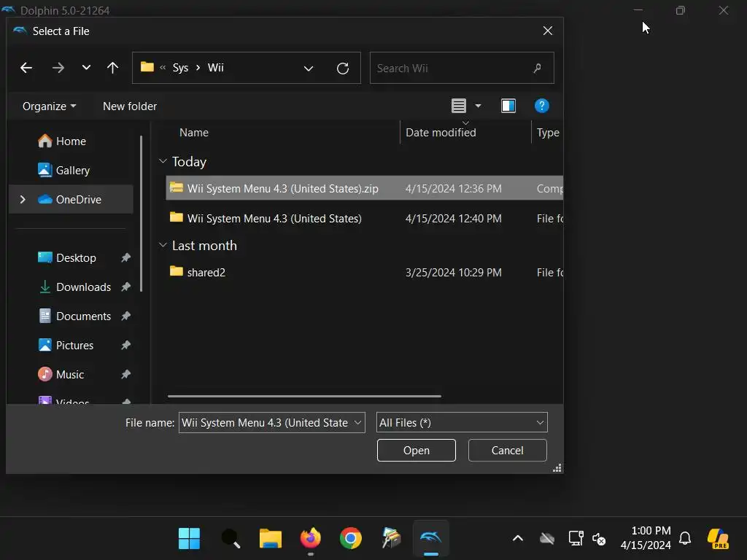Screen dimensions: 747x560
Task: Click search magnifier icon in dialog
Action: (538, 68)
